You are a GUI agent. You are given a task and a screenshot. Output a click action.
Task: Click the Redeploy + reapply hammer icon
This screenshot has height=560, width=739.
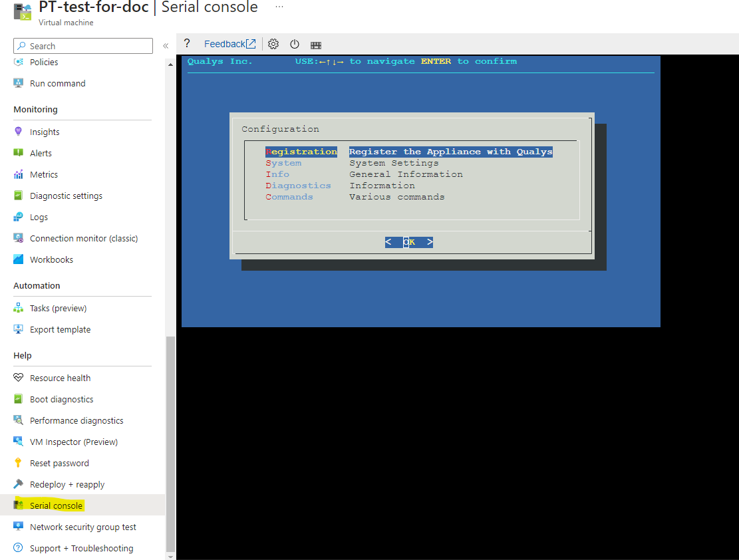[19, 484]
